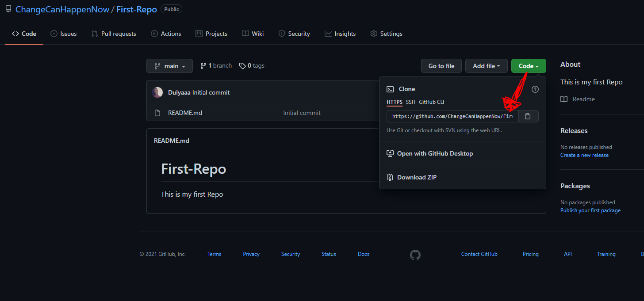
Task: Copy the clone URL with clipboard icon
Action: (x=528, y=116)
